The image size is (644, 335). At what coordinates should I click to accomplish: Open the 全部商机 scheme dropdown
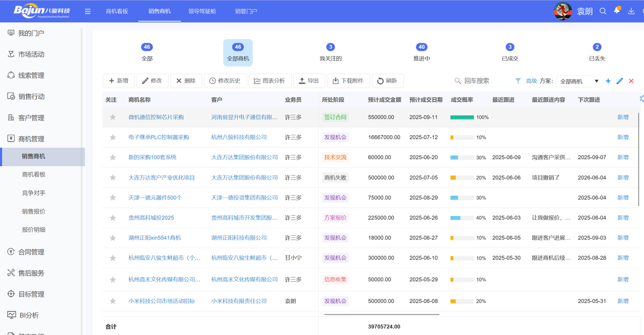(579, 81)
